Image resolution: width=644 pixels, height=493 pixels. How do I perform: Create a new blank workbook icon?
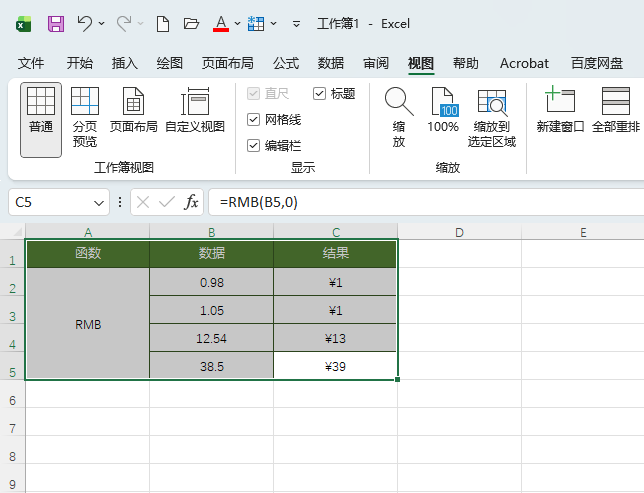163,24
